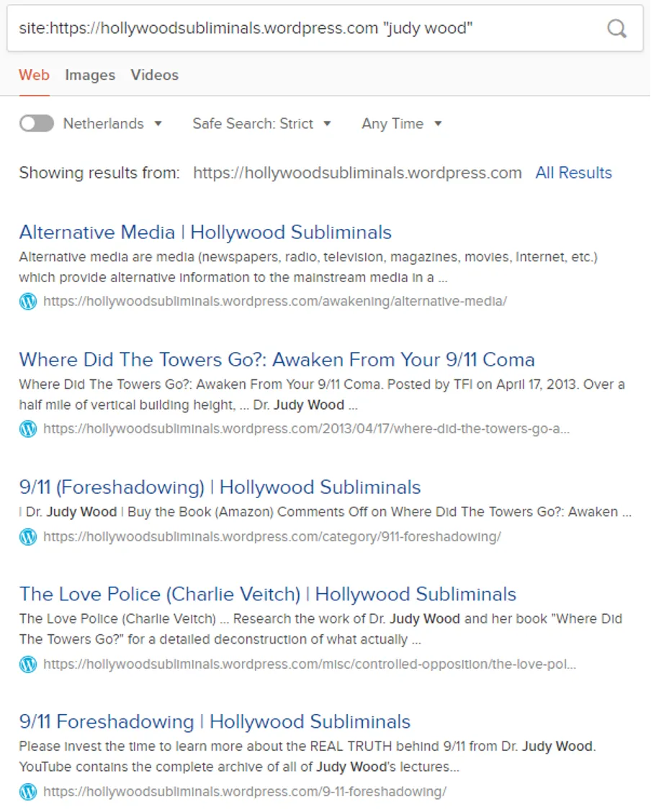
Task: Open 9/11 Foreshadowing | Hollywood Subliminals result
Action: (x=215, y=721)
